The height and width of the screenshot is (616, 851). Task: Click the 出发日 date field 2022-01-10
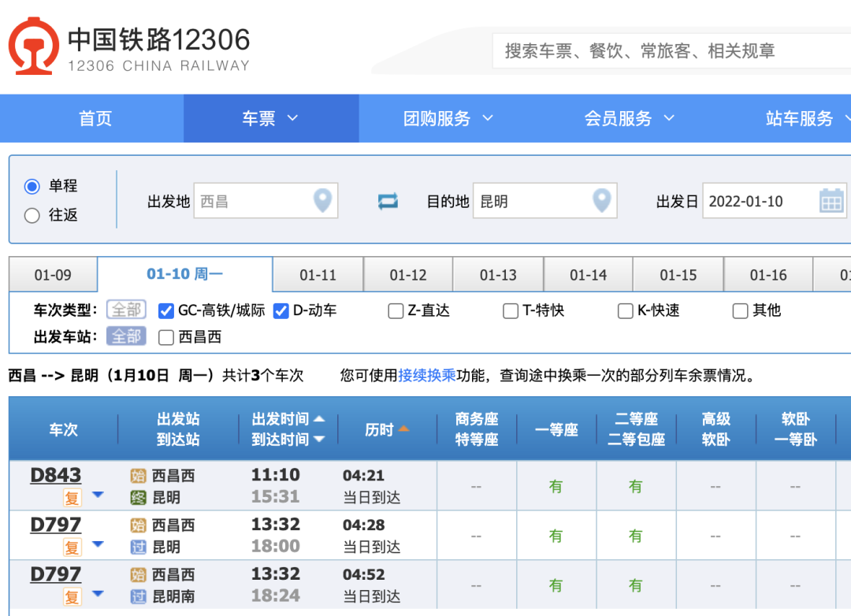point(775,201)
